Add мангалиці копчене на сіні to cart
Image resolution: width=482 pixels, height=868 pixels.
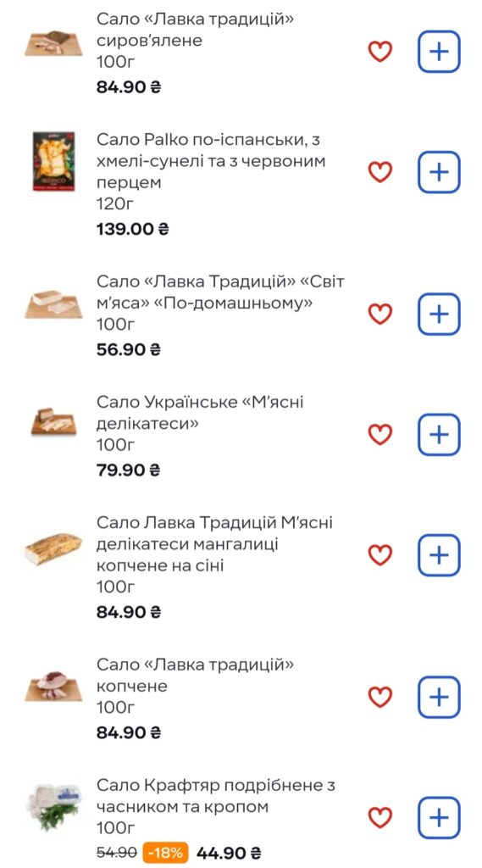pyautogui.click(x=439, y=555)
